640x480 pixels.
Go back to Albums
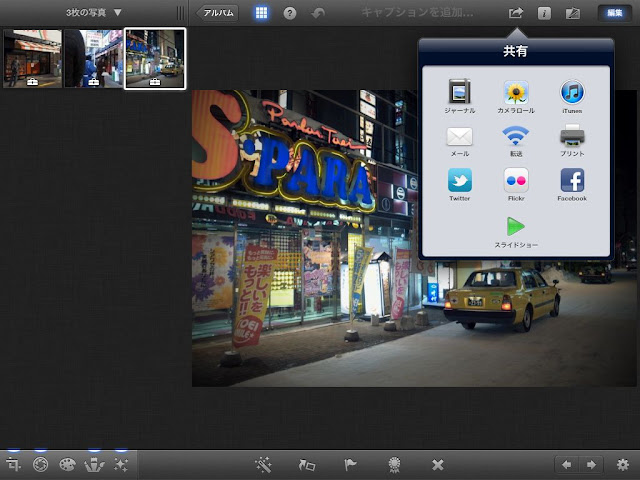218,13
